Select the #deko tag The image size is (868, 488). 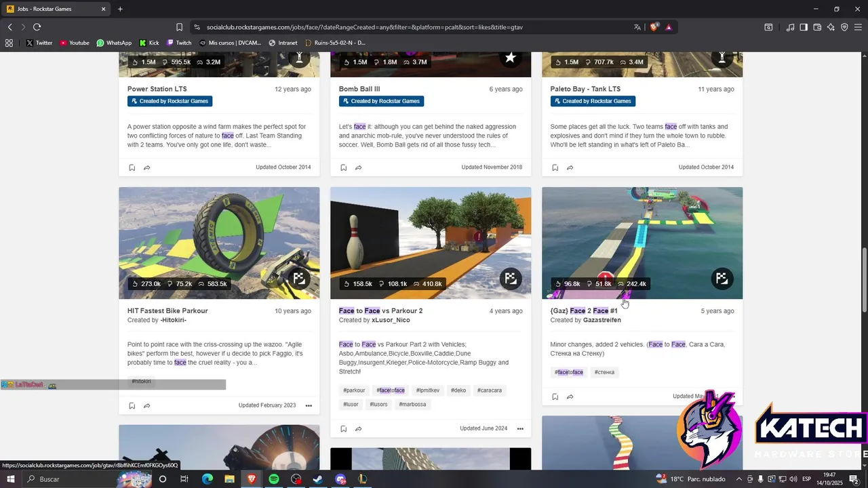(458, 390)
